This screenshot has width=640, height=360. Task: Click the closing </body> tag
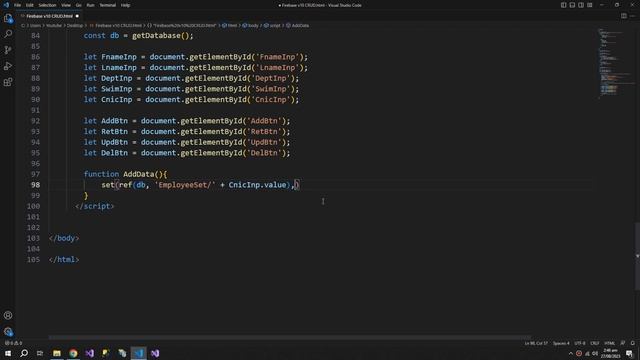(64, 238)
